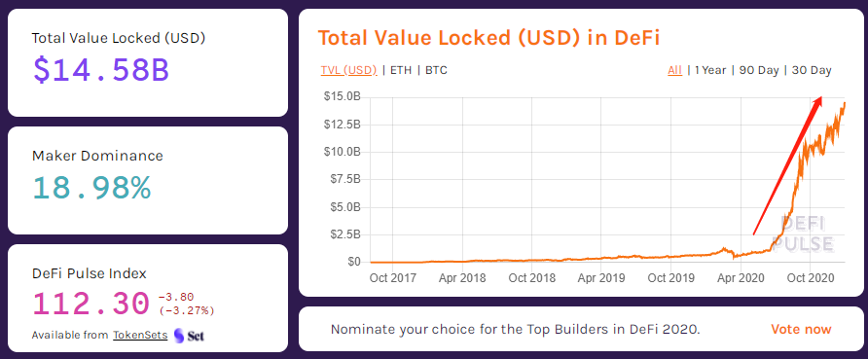This screenshot has height=359, width=868.
Task: Select the All time range
Action: click(674, 70)
